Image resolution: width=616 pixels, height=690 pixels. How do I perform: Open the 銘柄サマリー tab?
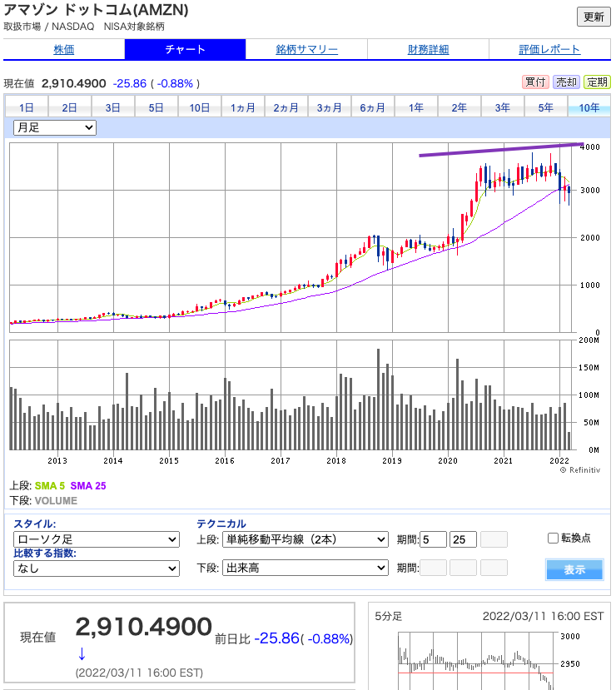(306, 49)
